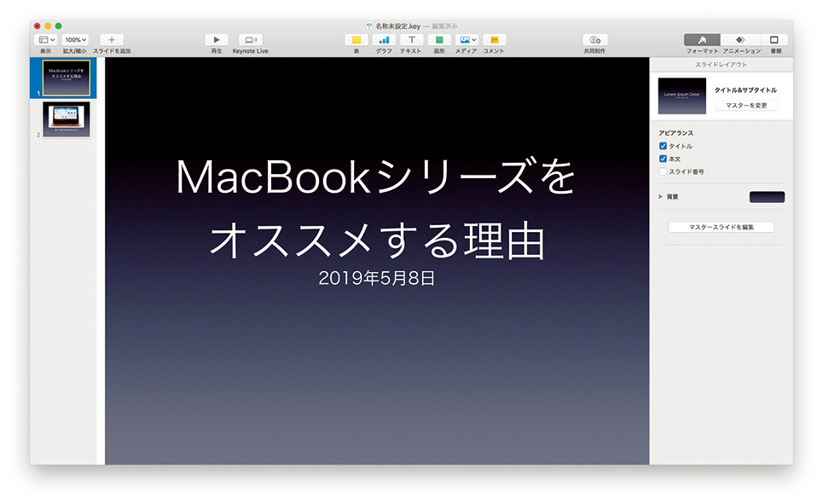
Task: Insert a table with the 表 icon
Action: [x=356, y=40]
